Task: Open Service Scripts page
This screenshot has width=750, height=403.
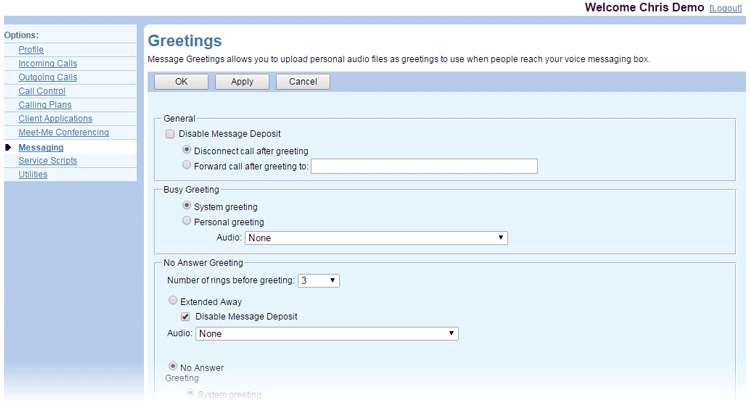Action: point(46,161)
